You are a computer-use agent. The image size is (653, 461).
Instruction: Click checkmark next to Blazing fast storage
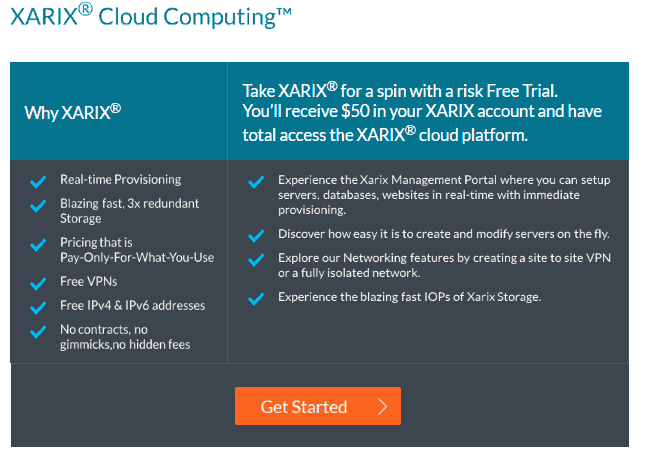[x=38, y=206]
